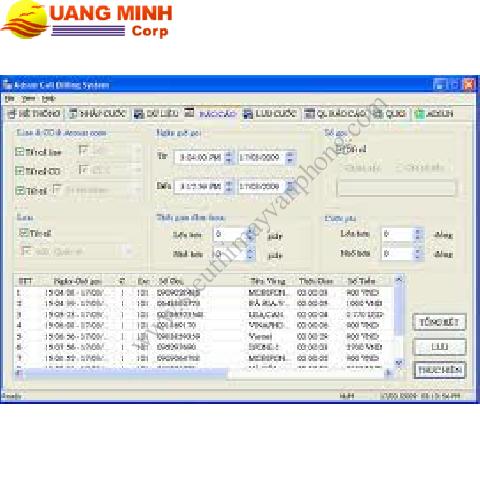This screenshot has width=480, height=480.
Task: Click the LƯU button
Action: click(x=439, y=347)
